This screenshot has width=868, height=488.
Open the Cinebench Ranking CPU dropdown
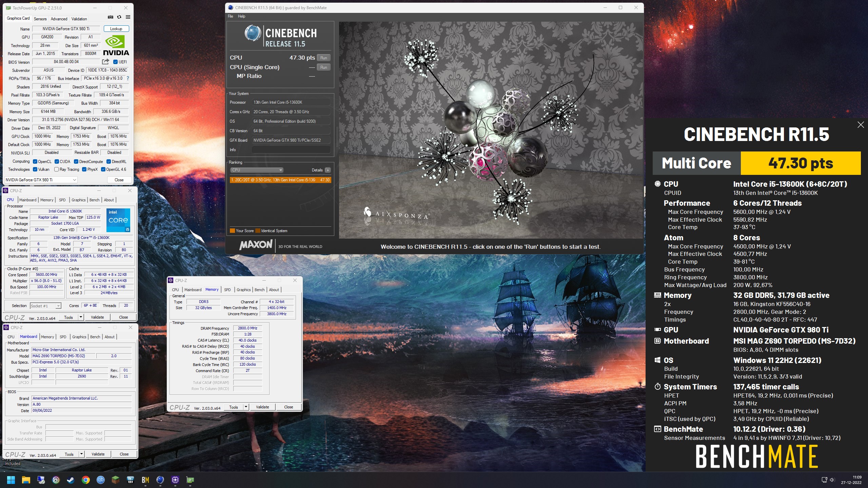coord(257,170)
